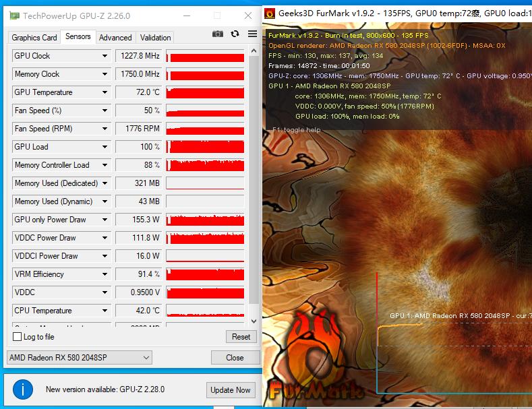Enable the Log to file checkbox
Image resolution: width=532 pixels, height=409 pixels.
[x=17, y=336]
